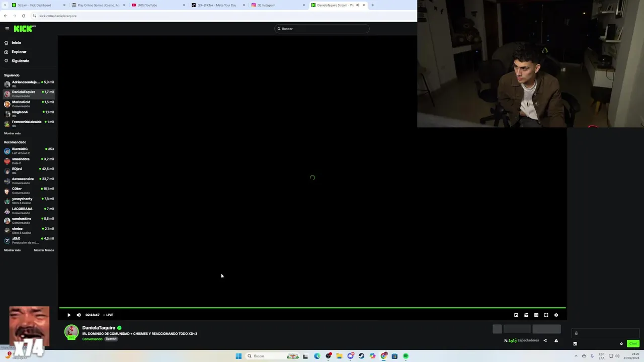Open video player settings gear

[556, 315]
